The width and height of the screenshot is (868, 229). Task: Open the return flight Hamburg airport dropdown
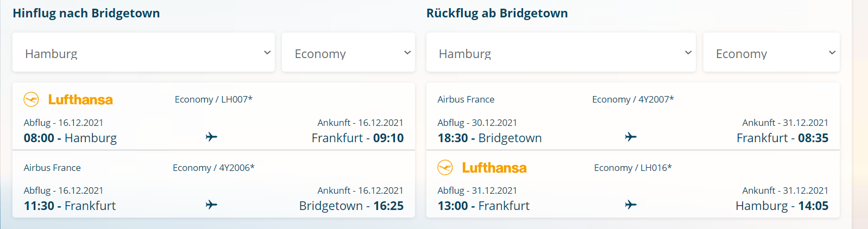click(561, 53)
